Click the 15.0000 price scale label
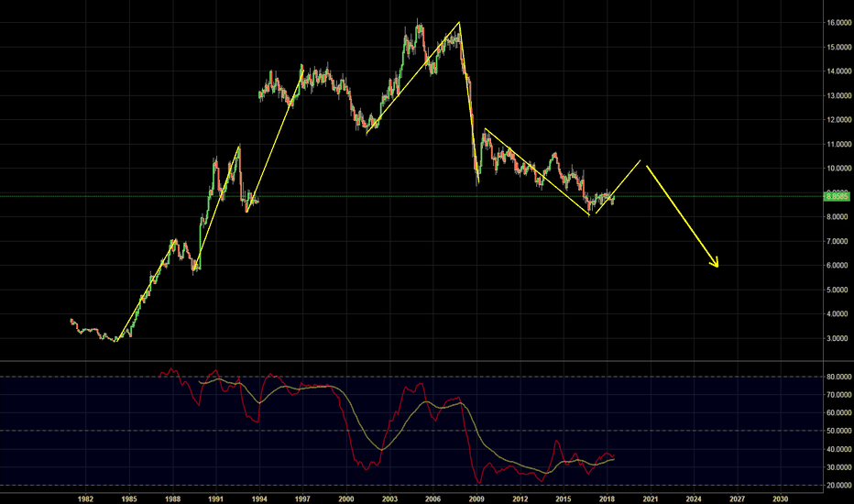The image size is (854, 504). click(838, 48)
